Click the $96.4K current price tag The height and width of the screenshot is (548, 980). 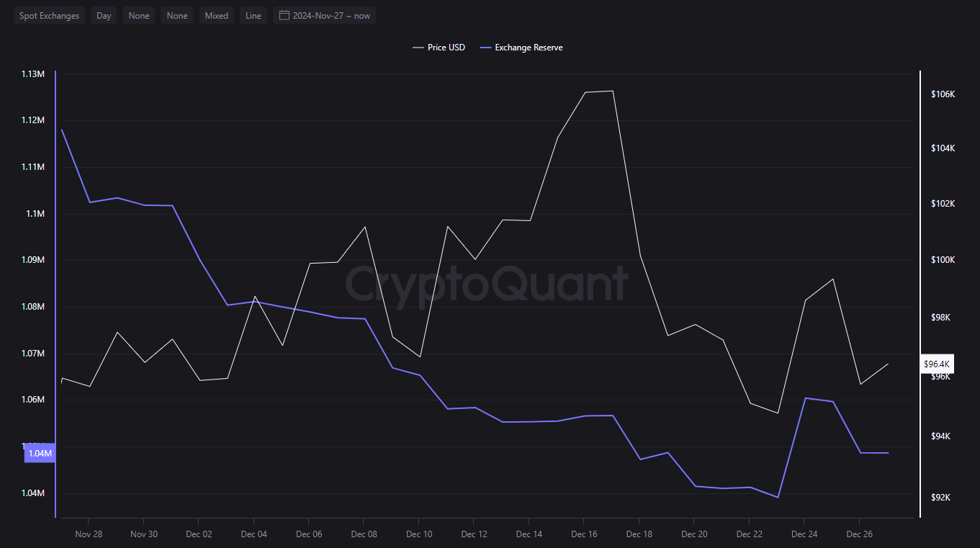tap(936, 364)
